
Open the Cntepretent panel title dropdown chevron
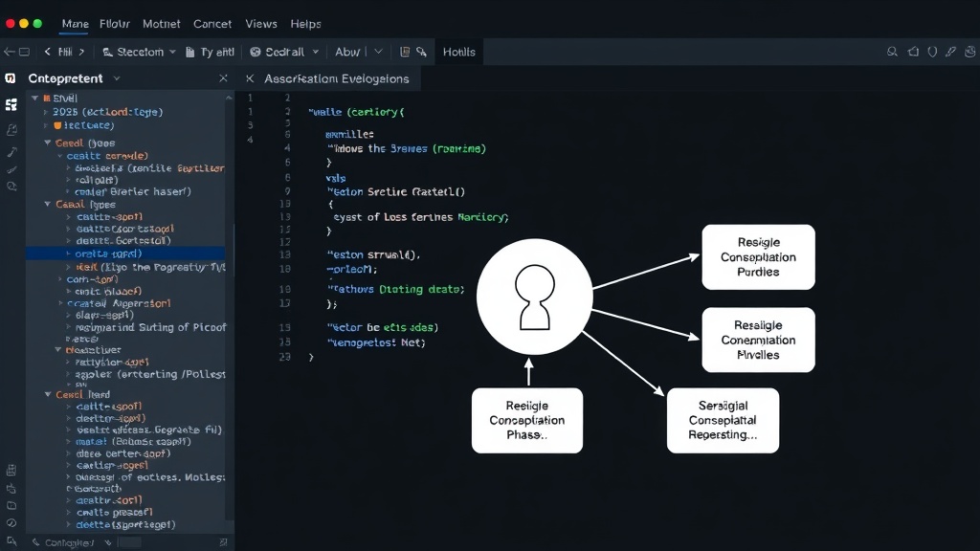(x=116, y=78)
